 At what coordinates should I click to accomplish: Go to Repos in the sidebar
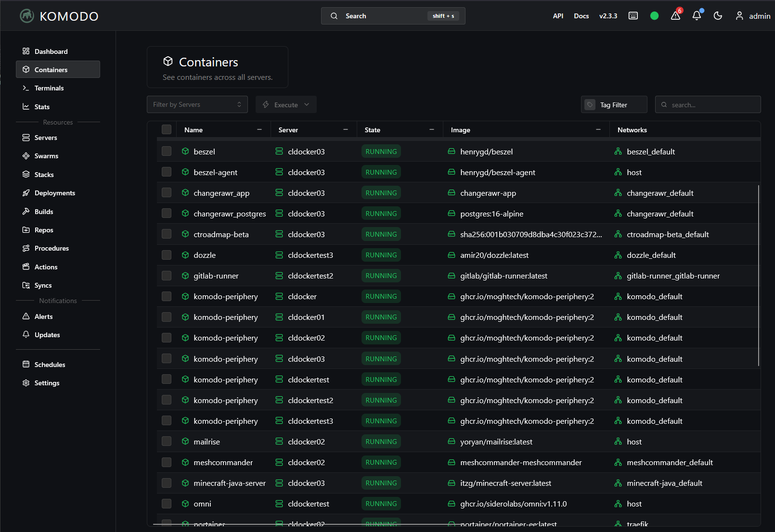pyautogui.click(x=58, y=230)
